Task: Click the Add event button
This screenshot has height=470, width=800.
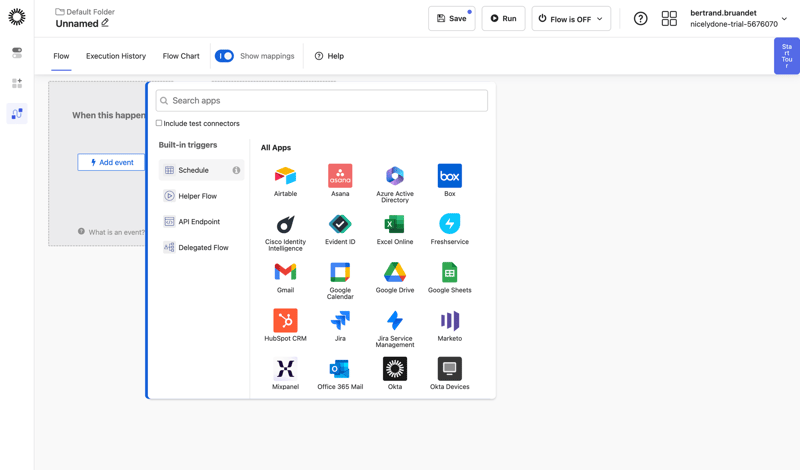Action: [111, 162]
